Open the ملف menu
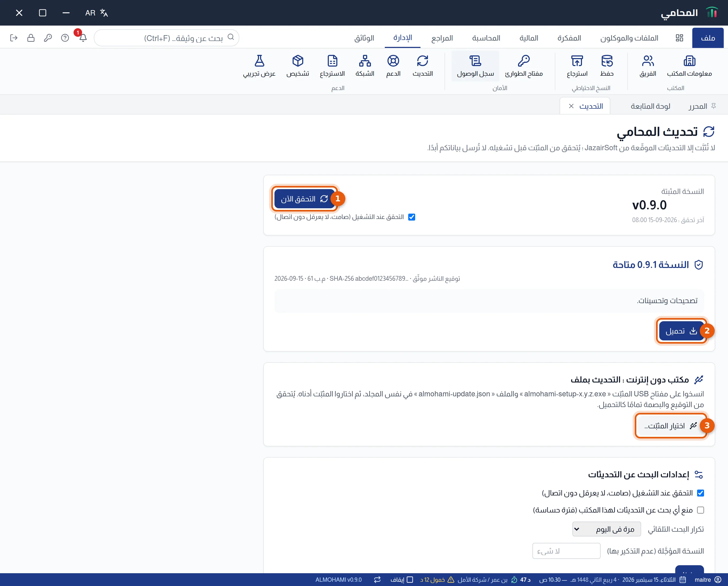Screen dimensions: 728x586 [708, 38]
